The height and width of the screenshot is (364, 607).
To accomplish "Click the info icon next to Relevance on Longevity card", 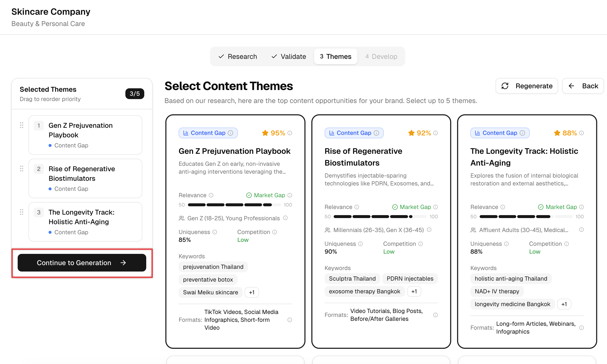I will (x=502, y=207).
